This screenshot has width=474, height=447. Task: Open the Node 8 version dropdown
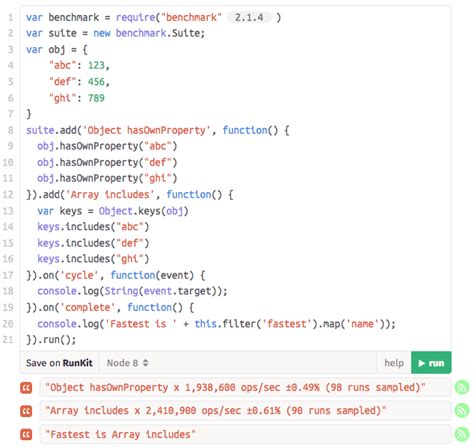pos(127,363)
